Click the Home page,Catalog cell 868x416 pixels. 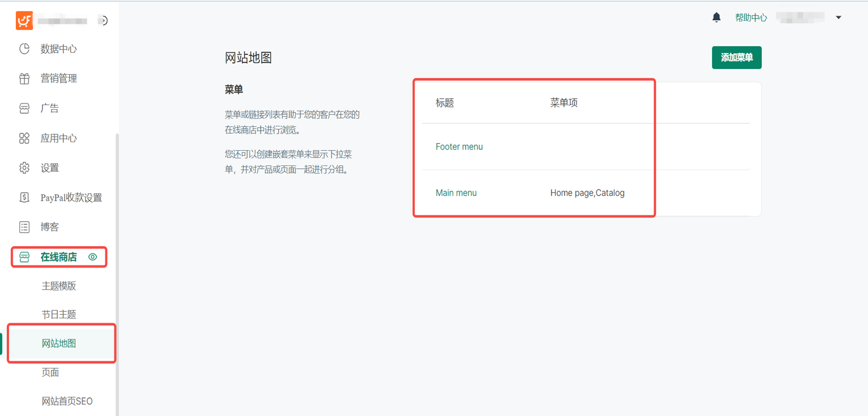587,193
